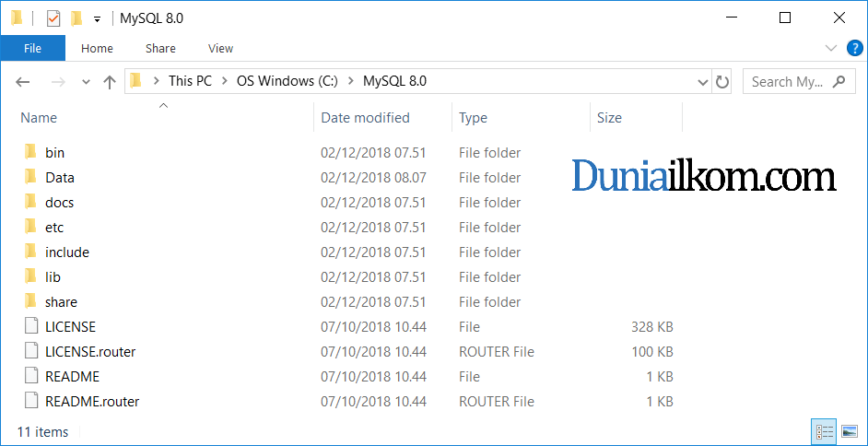Click the share folder name
The image size is (868, 446).
61,302
